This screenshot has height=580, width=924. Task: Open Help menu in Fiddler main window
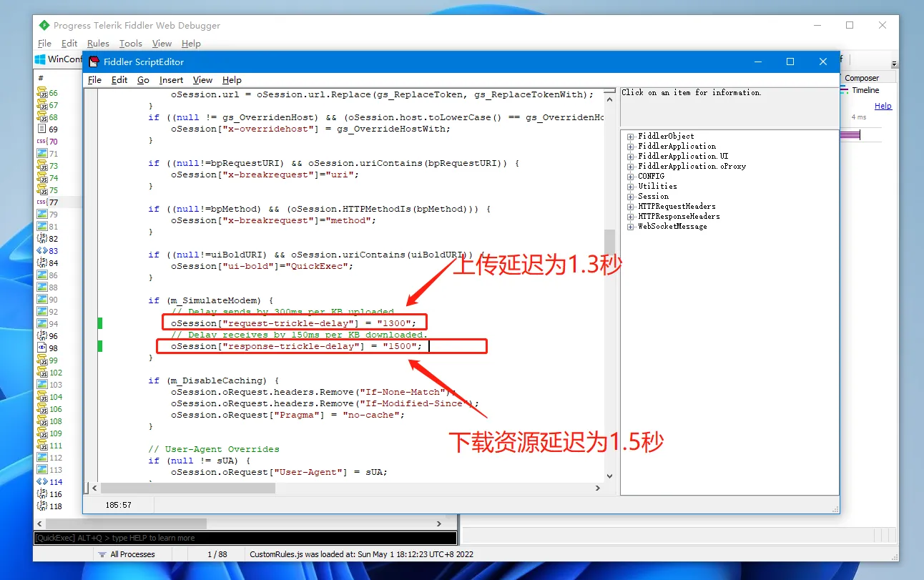click(191, 44)
